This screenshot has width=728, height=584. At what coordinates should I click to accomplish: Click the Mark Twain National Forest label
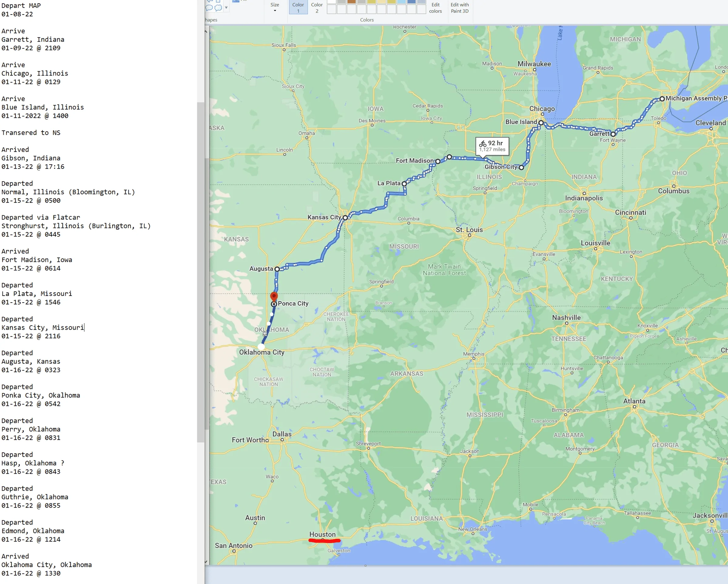click(444, 270)
